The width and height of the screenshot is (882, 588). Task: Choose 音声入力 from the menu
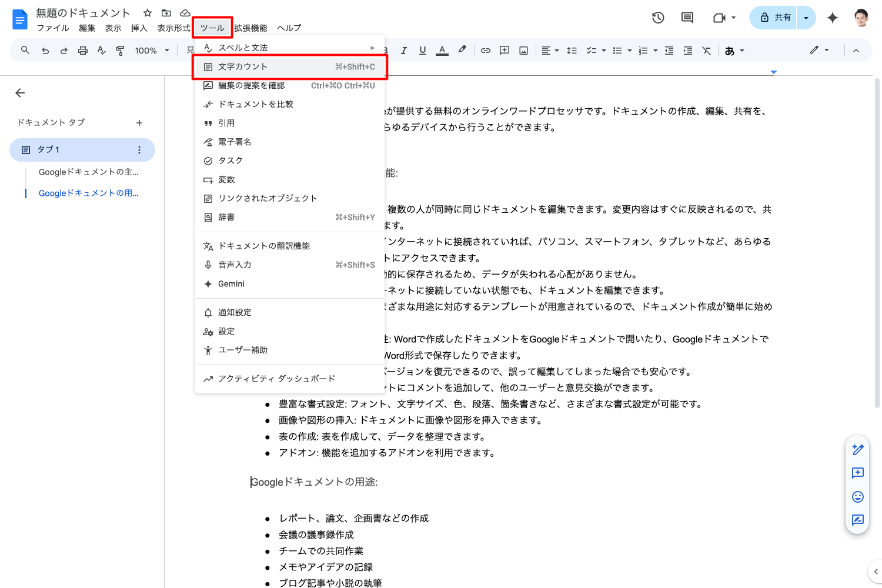pos(290,265)
